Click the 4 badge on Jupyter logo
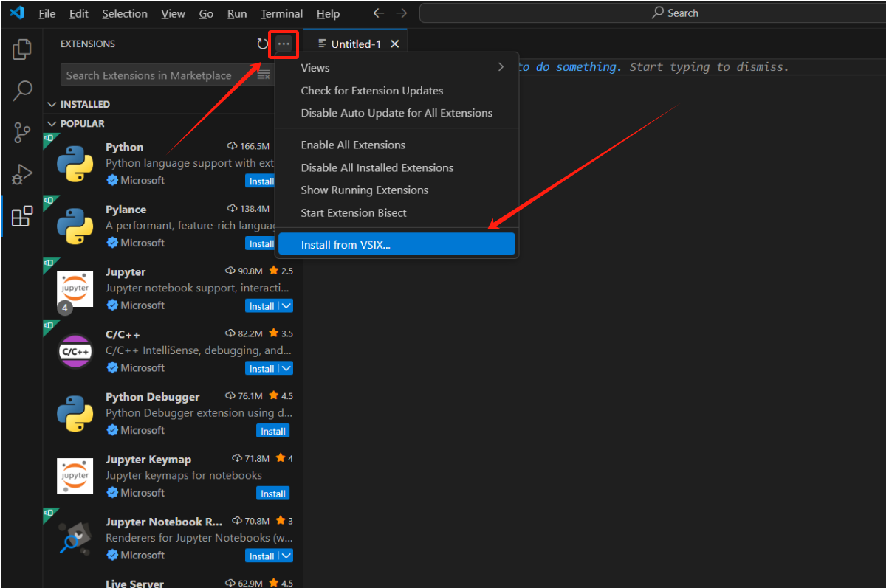Screen dimensions: 889x588 (x=65, y=308)
